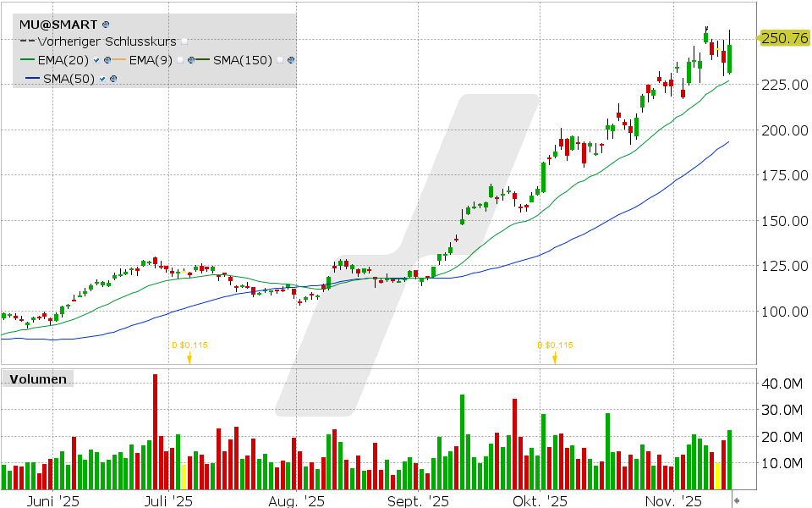Enable the SMA(150) checkbox

tap(279, 60)
